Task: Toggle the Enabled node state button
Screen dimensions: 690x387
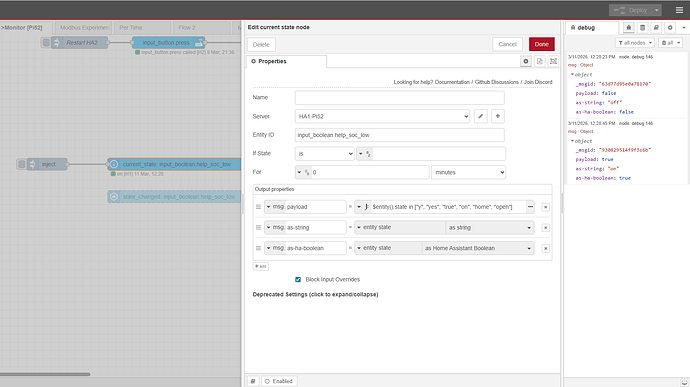Action: [279, 381]
